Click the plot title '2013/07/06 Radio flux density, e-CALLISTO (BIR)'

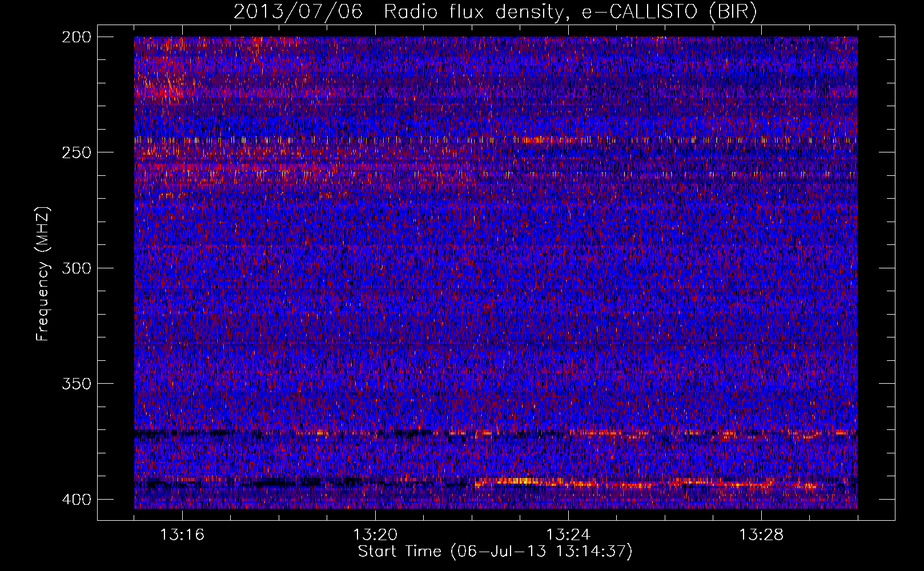point(495,12)
